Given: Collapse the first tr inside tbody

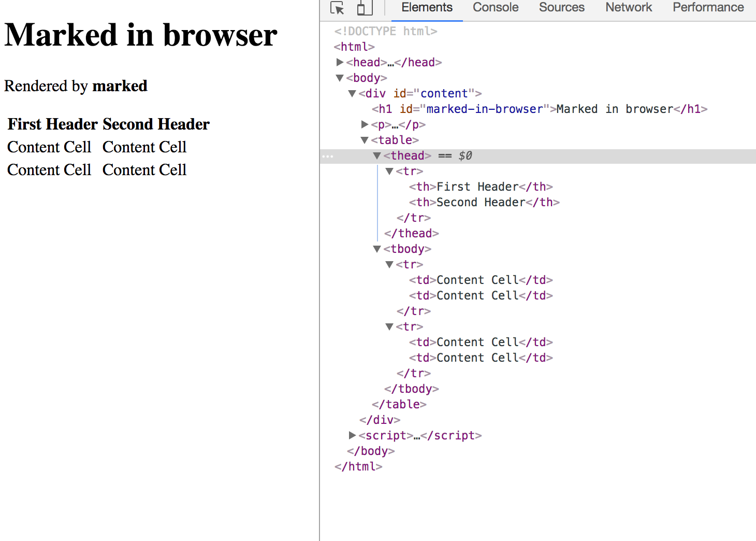Looking at the screenshot, I should pos(389,264).
